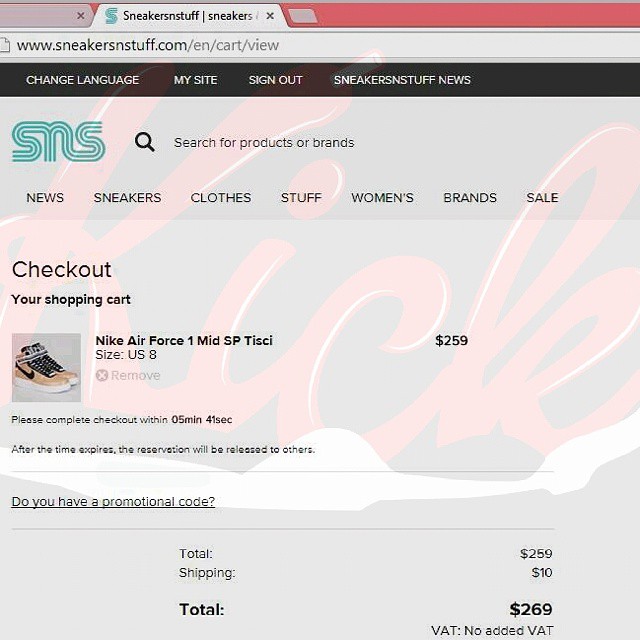Open the Sneakers category menu

[x=127, y=198]
